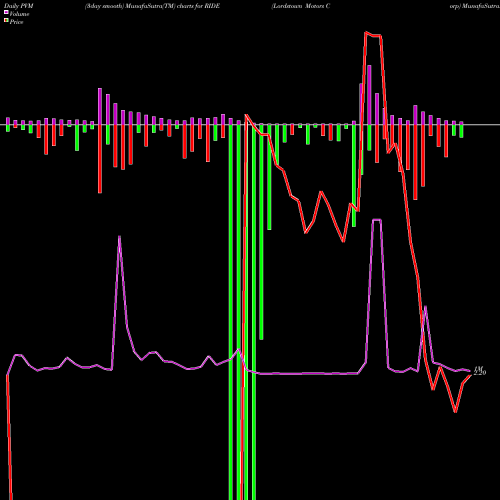
Task: Click the '(3day smooth) MunafaSutra(TM) charts for RIDE' text
Action: [x=152, y=6]
